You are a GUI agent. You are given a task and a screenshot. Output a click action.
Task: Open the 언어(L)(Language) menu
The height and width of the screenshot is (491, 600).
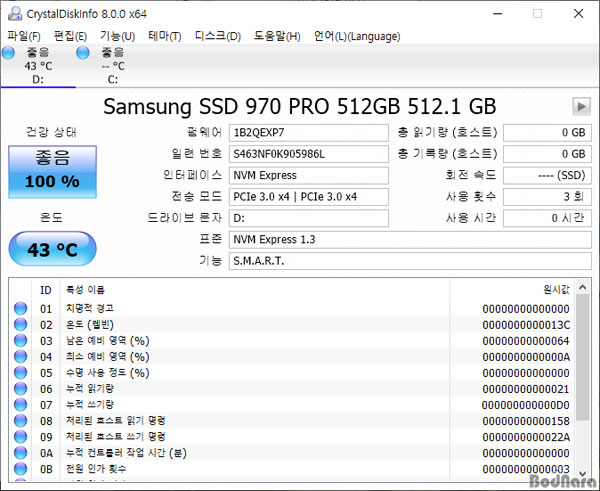click(357, 36)
